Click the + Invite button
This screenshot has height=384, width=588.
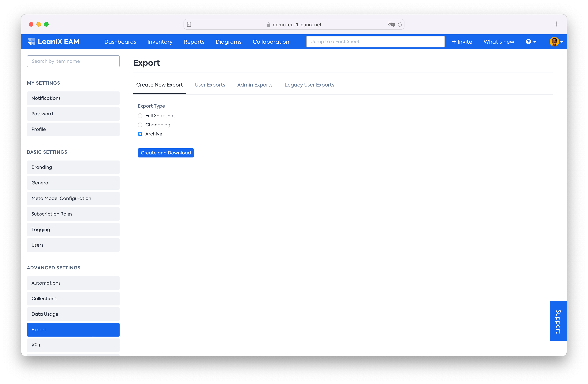click(x=462, y=42)
